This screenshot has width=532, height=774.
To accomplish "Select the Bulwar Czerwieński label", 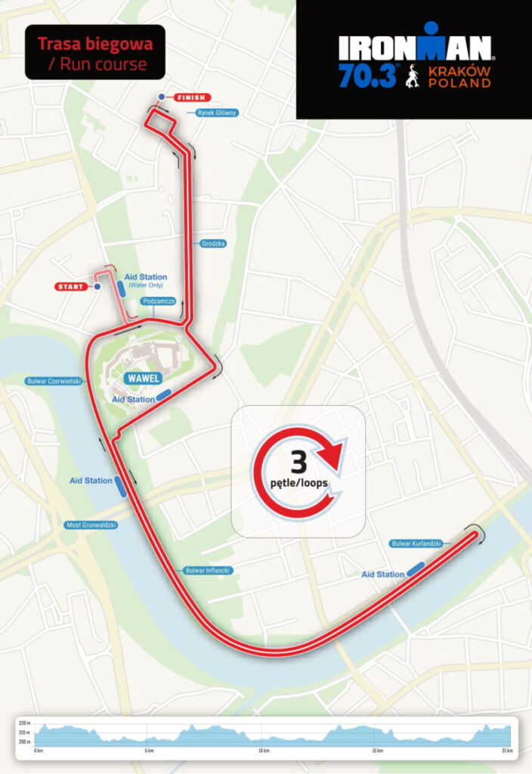I will click(54, 381).
